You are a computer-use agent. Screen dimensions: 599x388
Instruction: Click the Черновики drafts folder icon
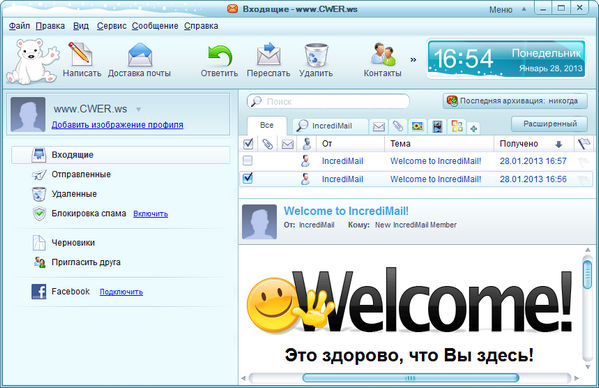click(39, 243)
